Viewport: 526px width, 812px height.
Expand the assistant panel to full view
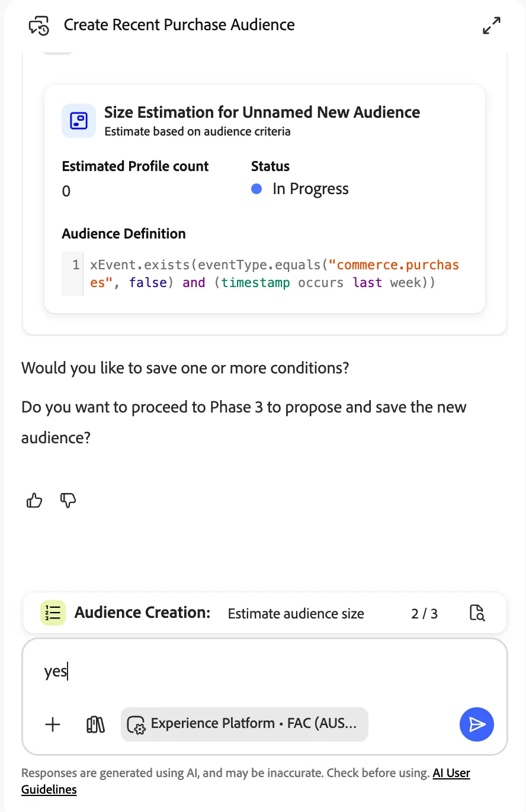pyautogui.click(x=492, y=25)
